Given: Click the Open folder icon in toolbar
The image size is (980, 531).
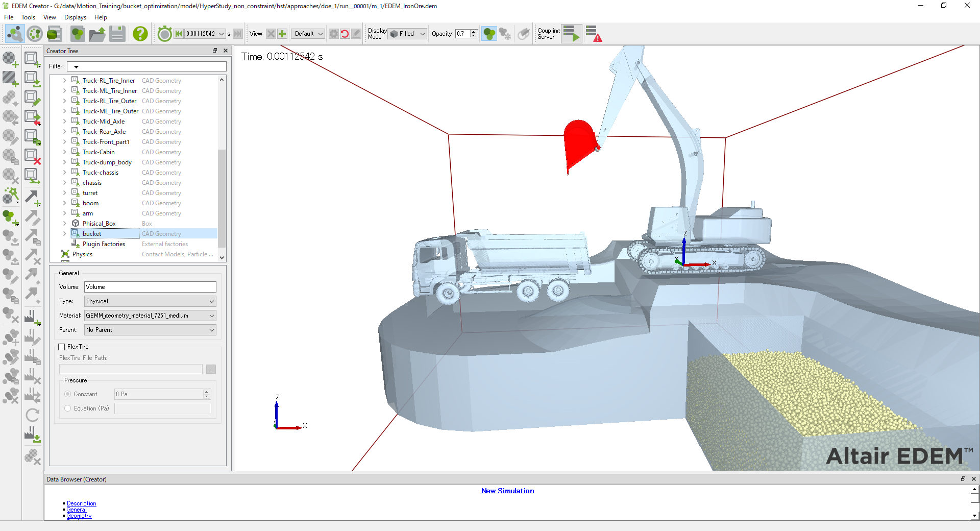Looking at the screenshot, I should click(x=97, y=34).
